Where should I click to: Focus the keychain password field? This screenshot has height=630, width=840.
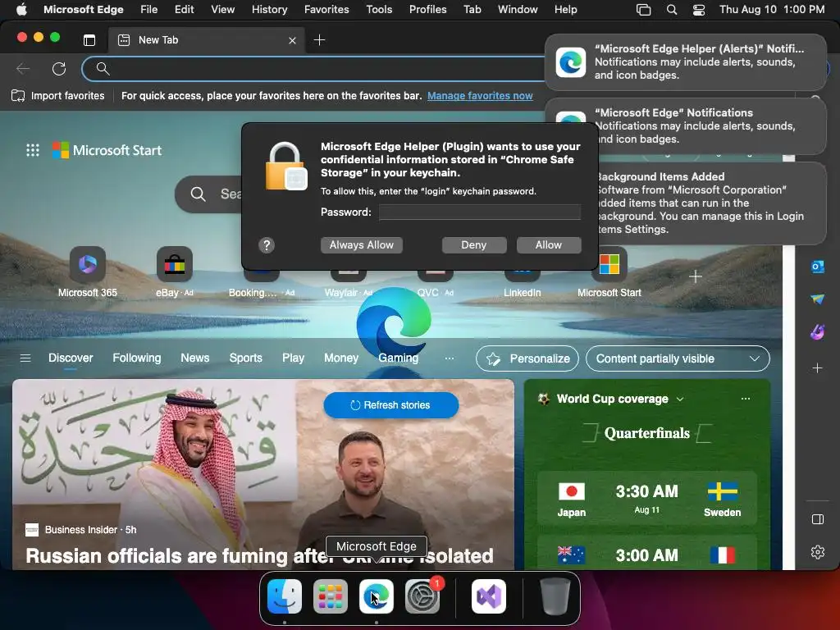point(479,212)
